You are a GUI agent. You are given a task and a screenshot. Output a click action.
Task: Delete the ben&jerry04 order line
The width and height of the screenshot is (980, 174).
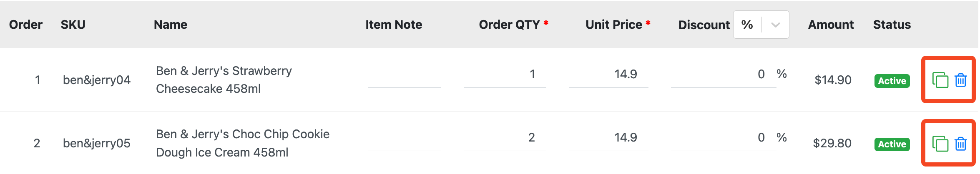(961, 80)
